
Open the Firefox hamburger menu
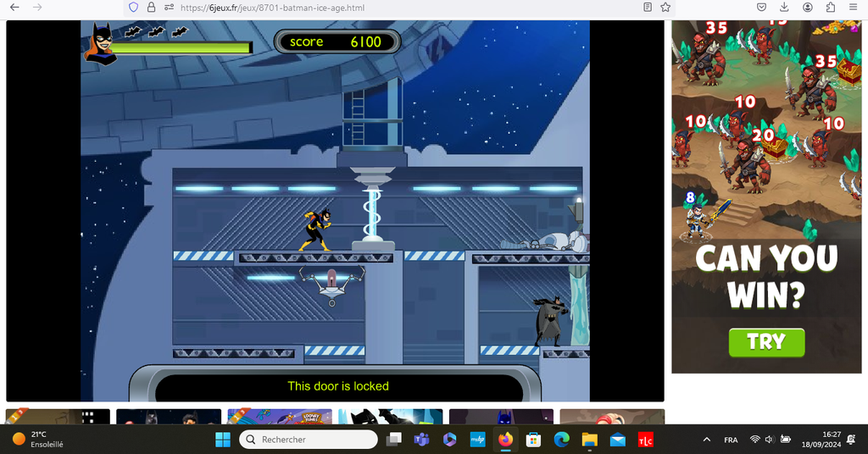[x=853, y=7]
